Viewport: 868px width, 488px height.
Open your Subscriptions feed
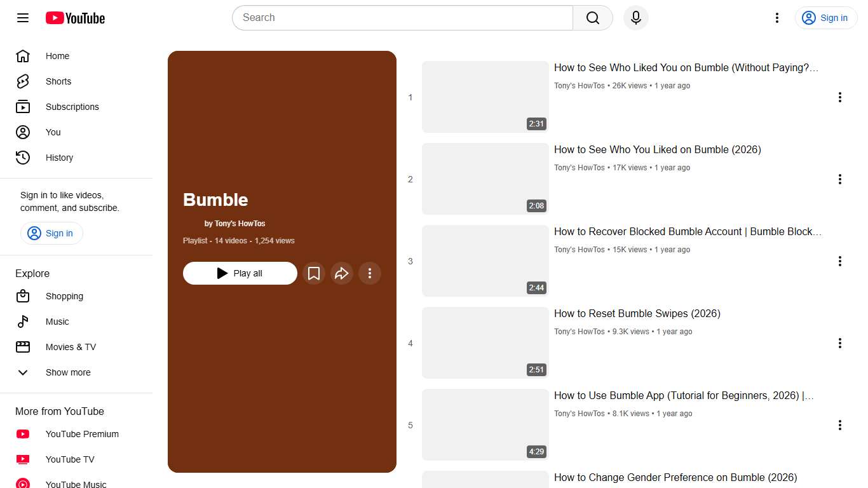click(72, 107)
